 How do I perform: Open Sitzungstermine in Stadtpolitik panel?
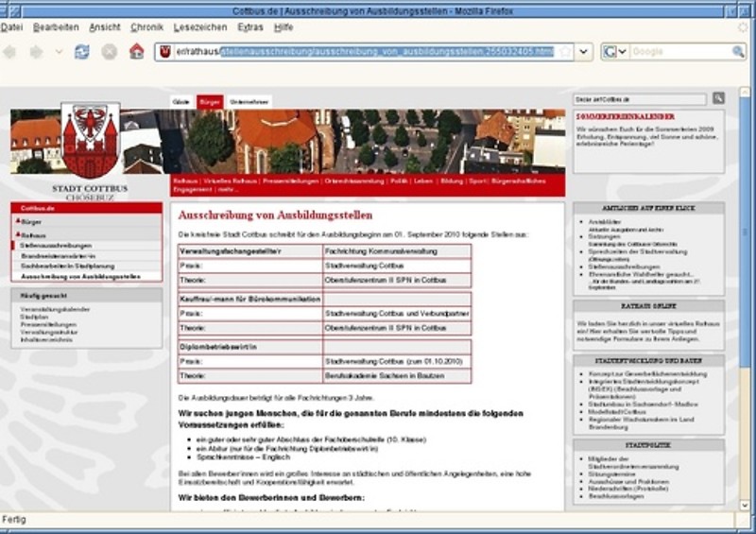[613, 474]
